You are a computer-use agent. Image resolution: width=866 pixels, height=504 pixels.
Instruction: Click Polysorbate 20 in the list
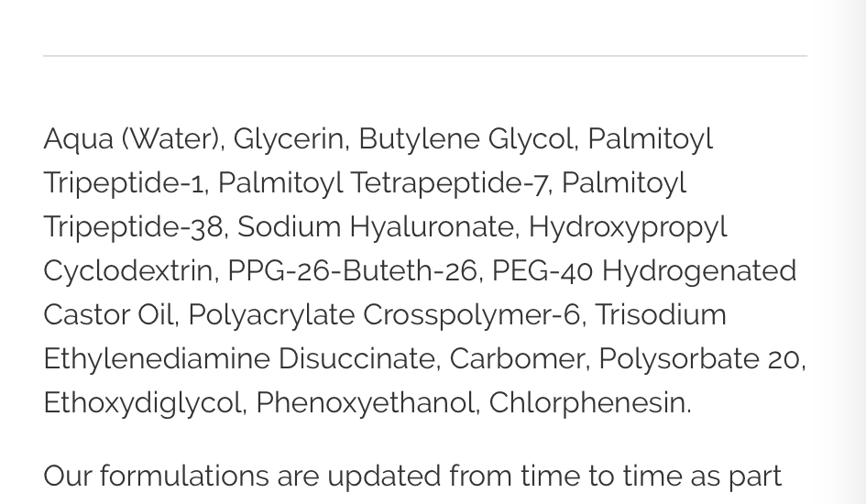pos(700,359)
